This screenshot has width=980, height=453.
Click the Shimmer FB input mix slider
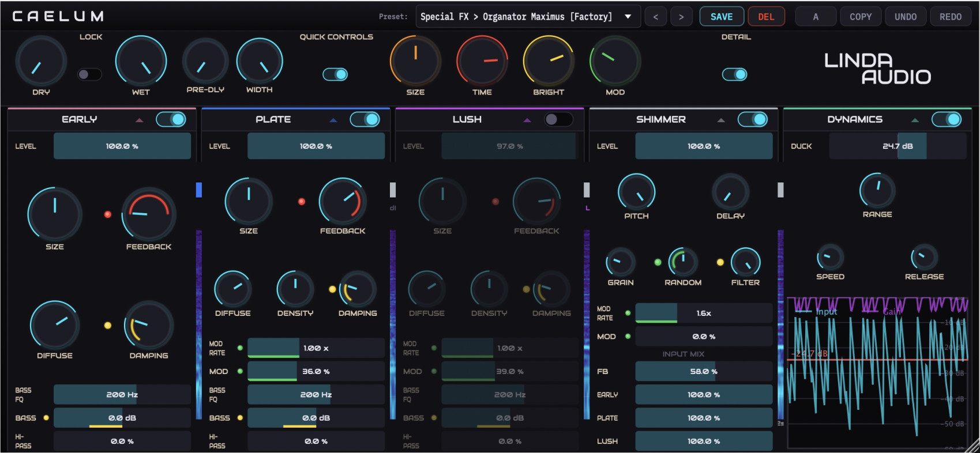pos(704,372)
